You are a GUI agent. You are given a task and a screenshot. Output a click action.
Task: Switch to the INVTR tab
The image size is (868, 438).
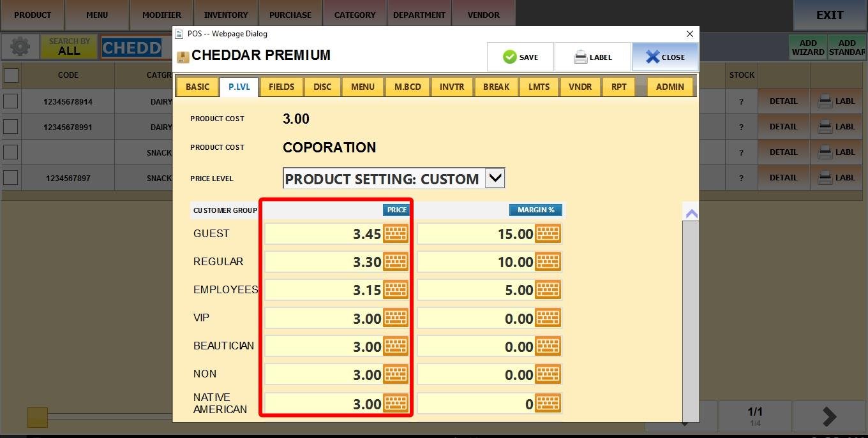pos(451,87)
